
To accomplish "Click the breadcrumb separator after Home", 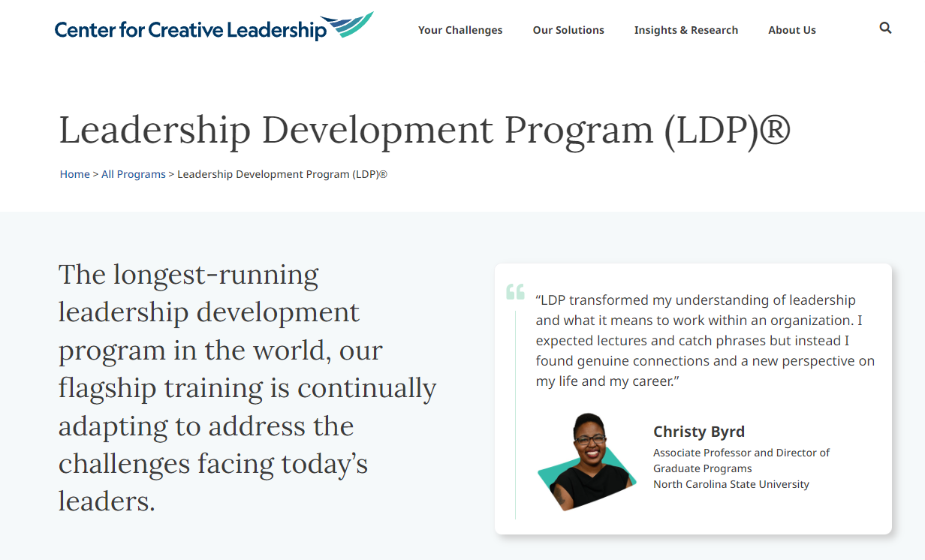I will coord(95,173).
